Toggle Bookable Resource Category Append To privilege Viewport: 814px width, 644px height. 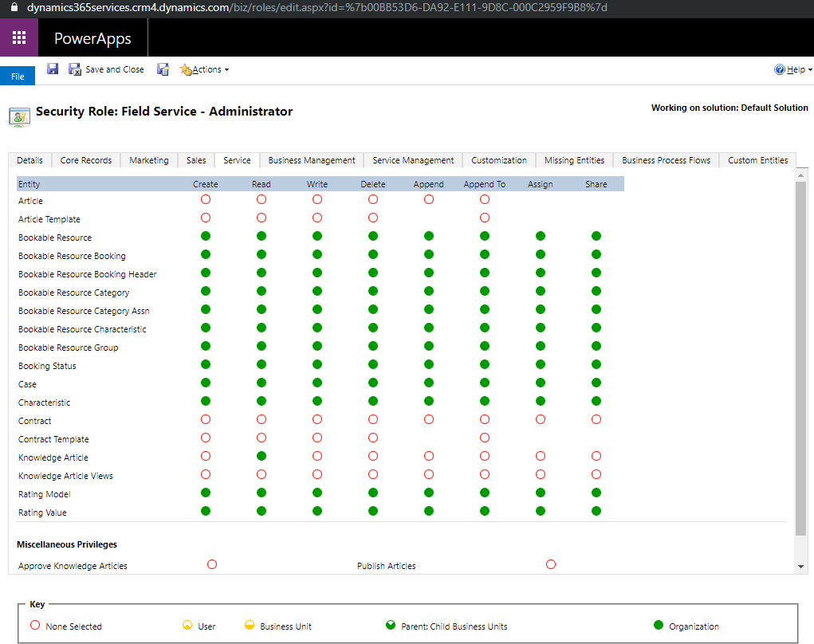485,291
